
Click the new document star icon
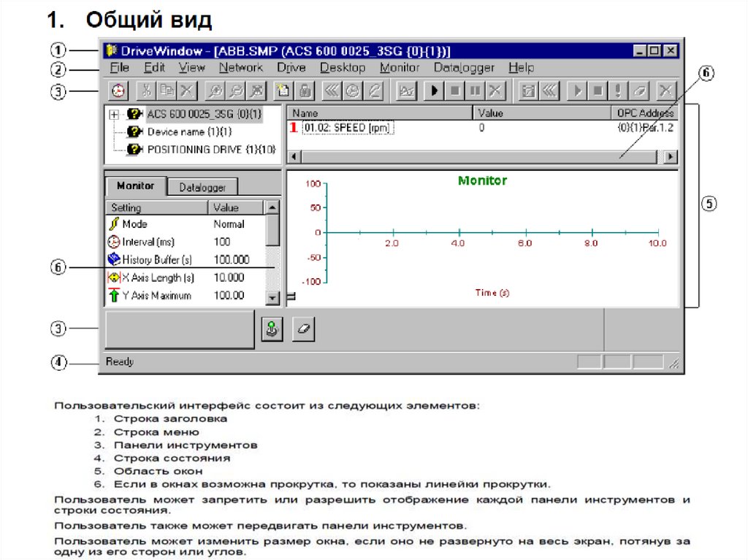[x=283, y=90]
